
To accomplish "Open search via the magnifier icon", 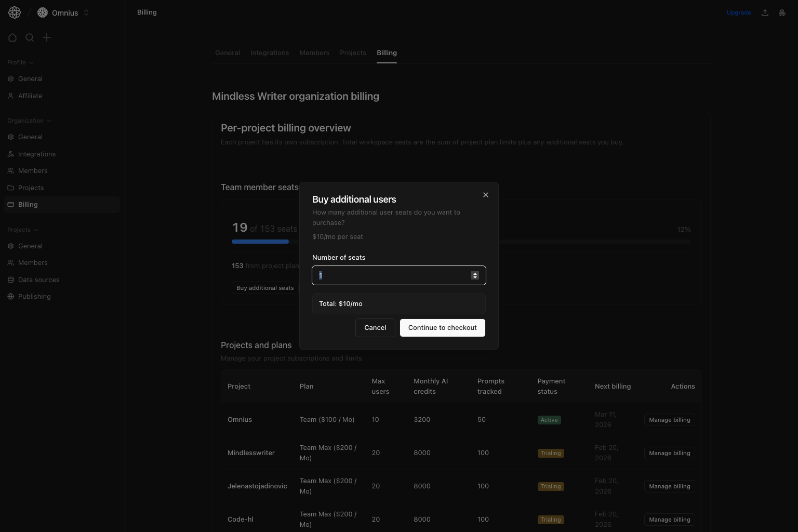I will [30, 37].
